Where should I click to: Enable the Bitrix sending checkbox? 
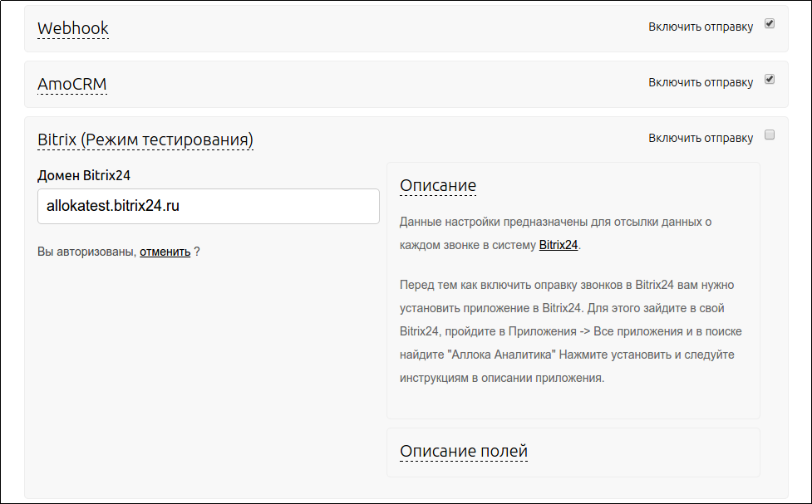(770, 135)
